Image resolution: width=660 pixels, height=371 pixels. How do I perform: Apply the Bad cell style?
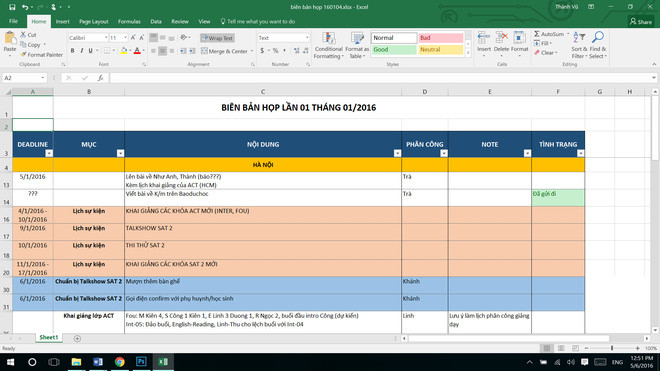(x=441, y=38)
